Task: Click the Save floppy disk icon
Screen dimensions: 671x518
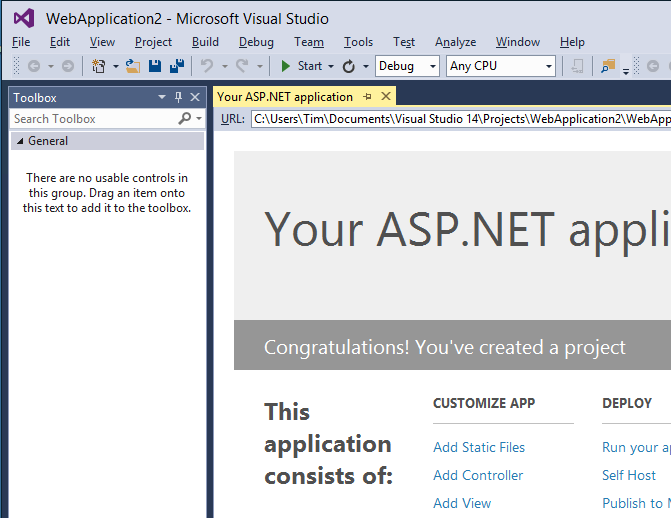Action: (155, 66)
